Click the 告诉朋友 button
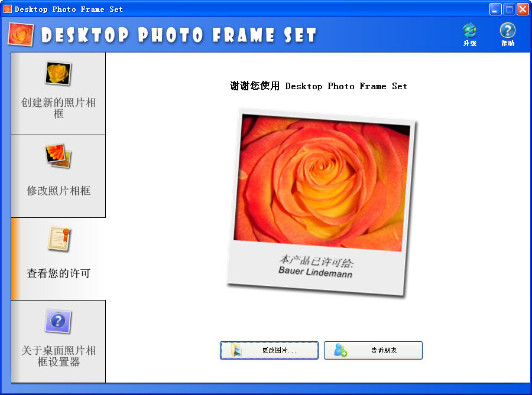 373,350
